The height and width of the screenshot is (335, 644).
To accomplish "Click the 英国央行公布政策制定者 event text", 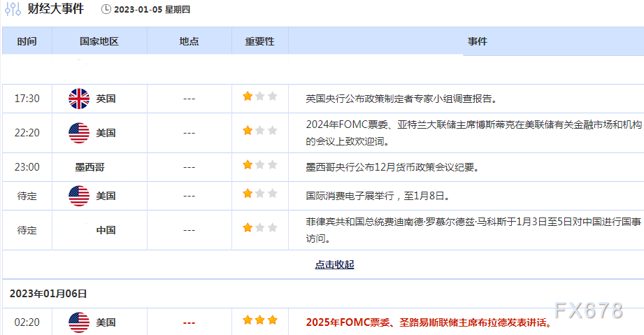I will tap(402, 99).
